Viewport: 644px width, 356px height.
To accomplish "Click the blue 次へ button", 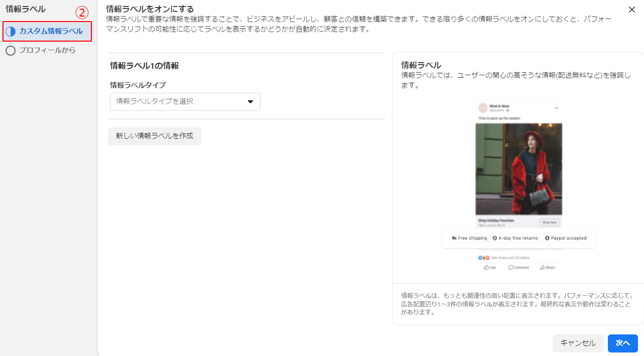I will (x=622, y=343).
